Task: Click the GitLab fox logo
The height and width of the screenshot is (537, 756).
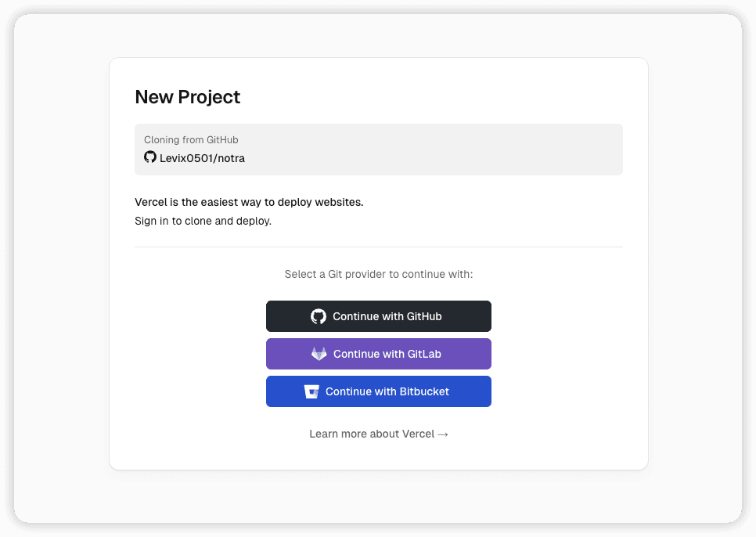Action: point(319,354)
